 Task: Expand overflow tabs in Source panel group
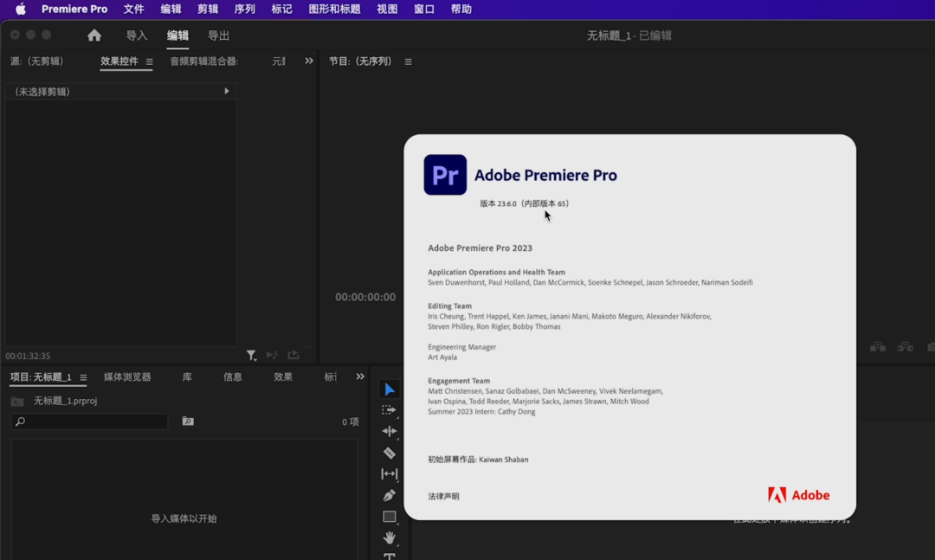[x=309, y=61]
